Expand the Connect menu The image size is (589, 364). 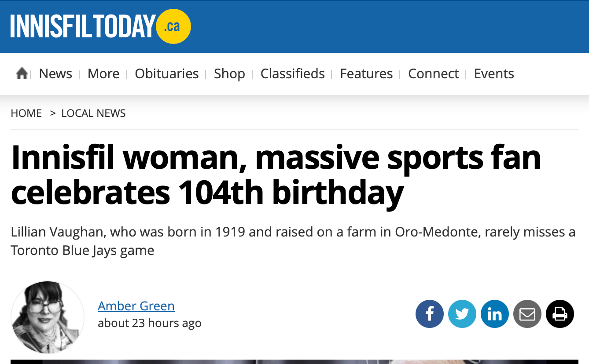click(434, 73)
